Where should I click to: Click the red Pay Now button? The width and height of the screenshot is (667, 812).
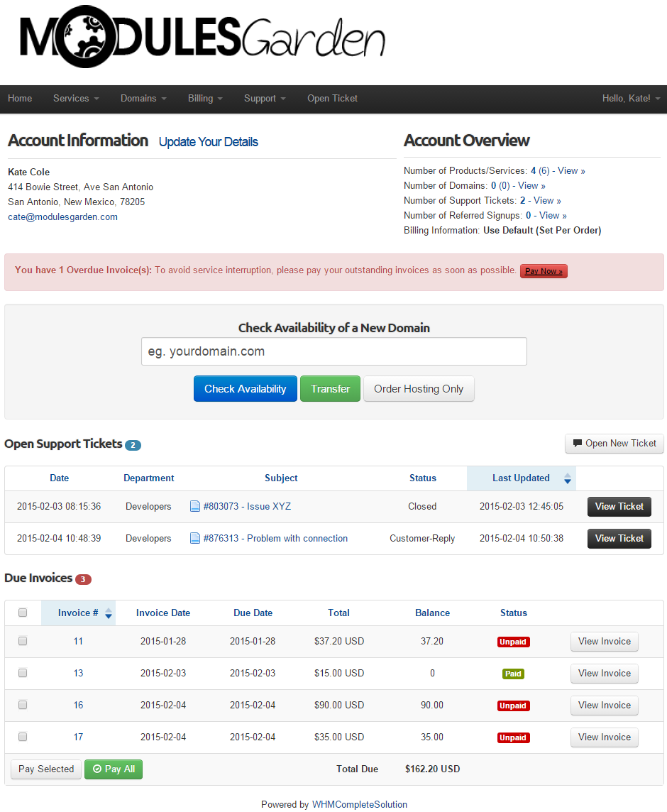544,271
